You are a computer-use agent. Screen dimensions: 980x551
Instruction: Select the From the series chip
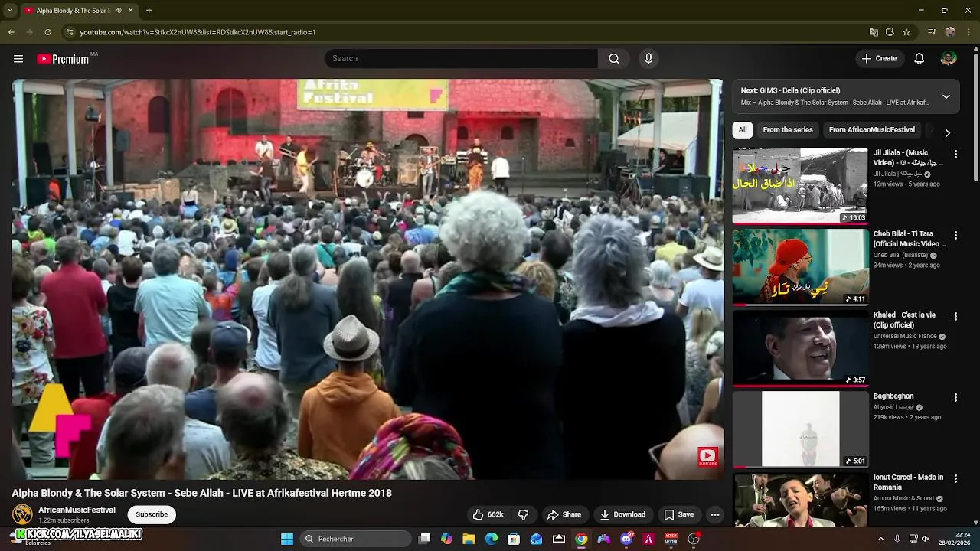pos(788,130)
